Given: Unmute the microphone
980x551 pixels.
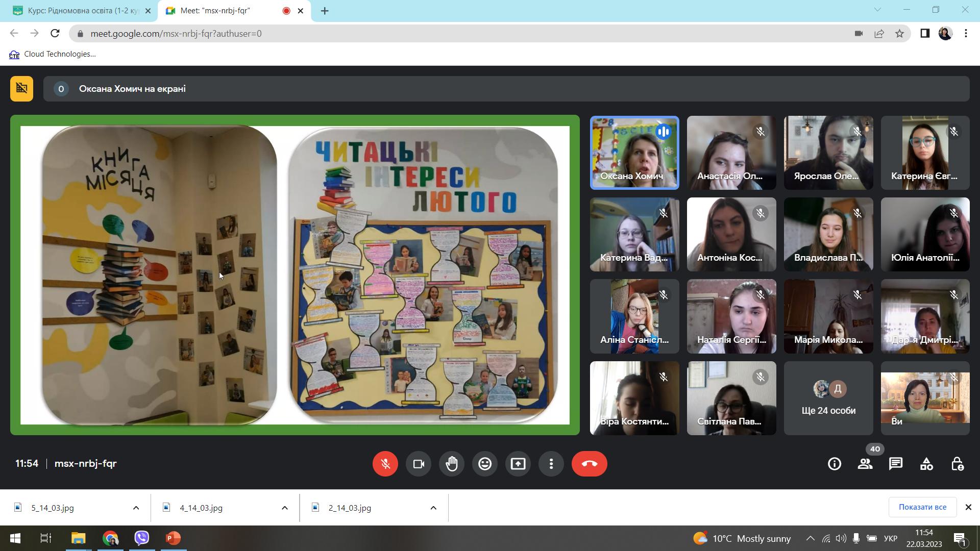Looking at the screenshot, I should tap(385, 464).
